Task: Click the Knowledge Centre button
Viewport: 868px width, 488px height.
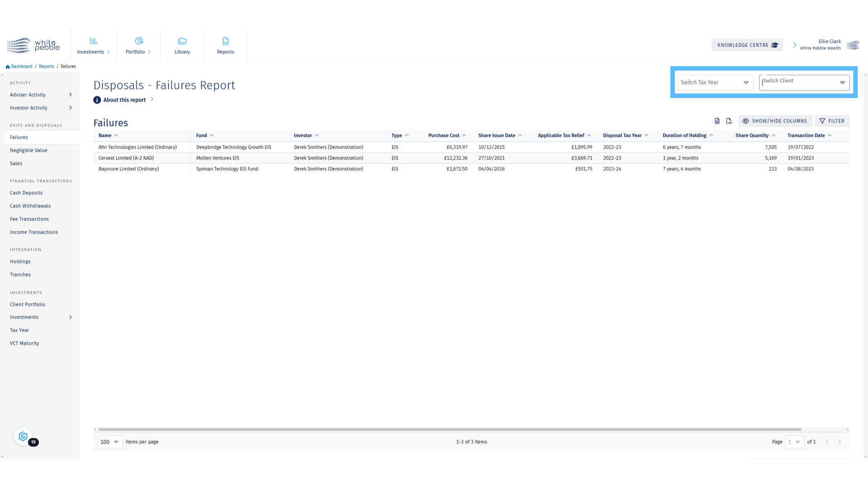Action: pyautogui.click(x=747, y=45)
